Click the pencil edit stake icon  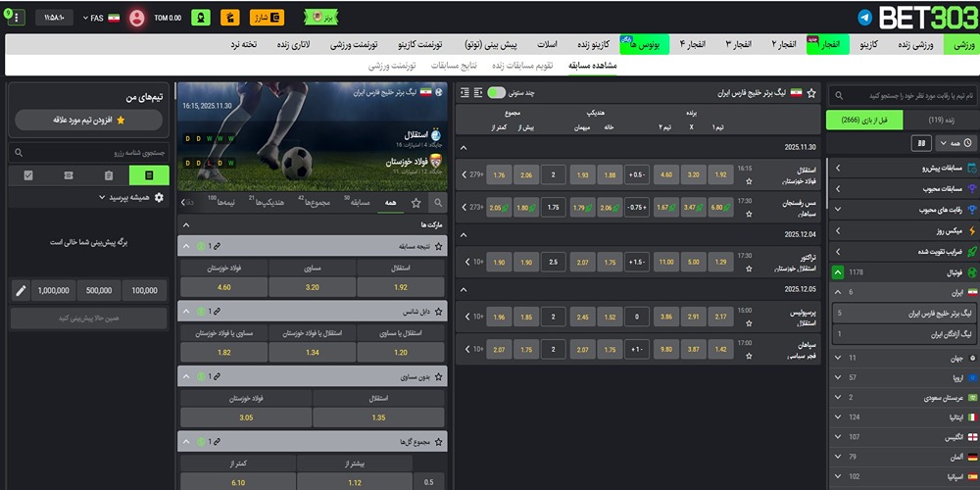21,291
